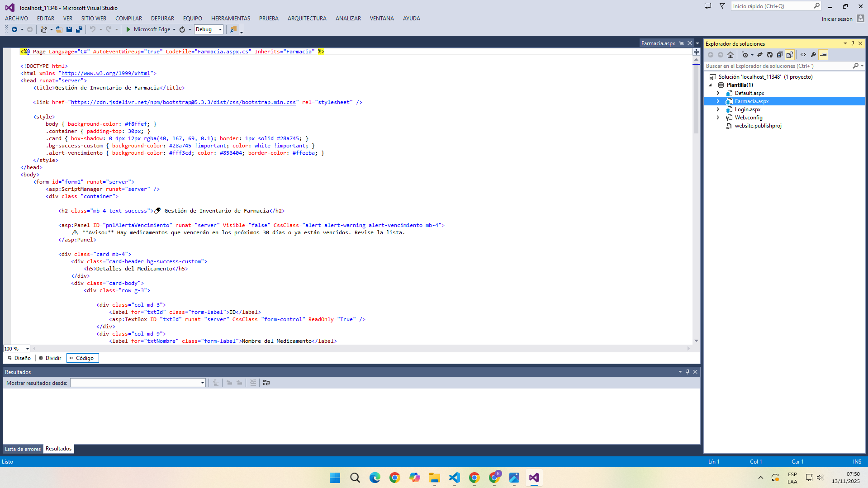Toggle word wrap in Resultados panel

(266, 383)
